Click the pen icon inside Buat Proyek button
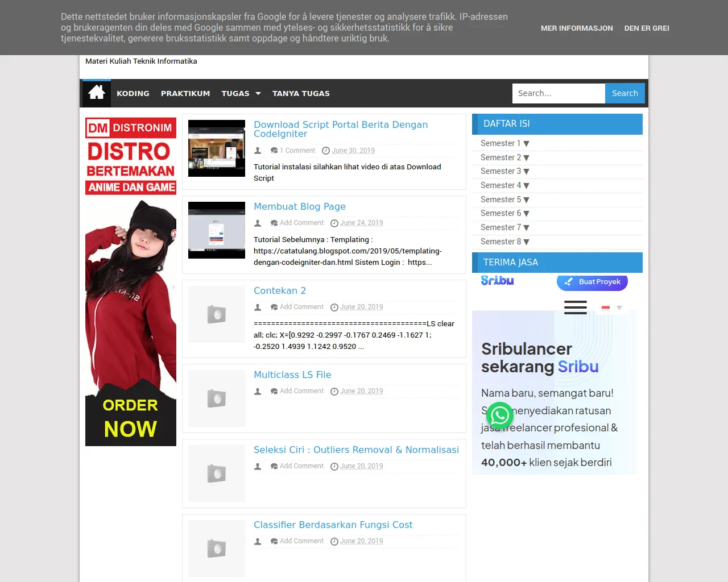This screenshot has height=582, width=728. (569, 282)
